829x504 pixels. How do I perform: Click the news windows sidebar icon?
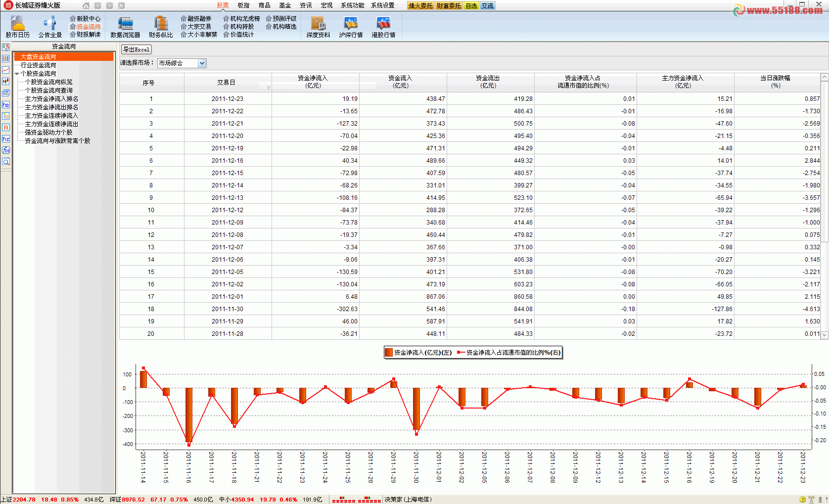pyautogui.click(x=6, y=93)
